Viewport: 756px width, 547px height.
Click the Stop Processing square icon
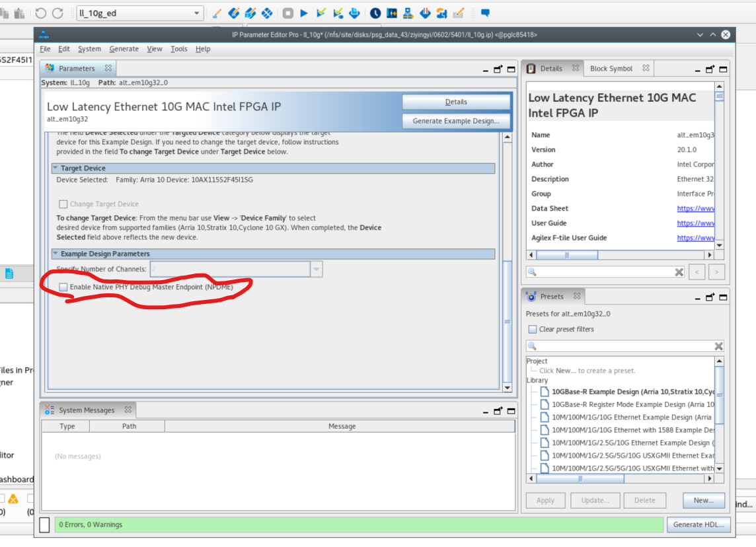click(288, 13)
